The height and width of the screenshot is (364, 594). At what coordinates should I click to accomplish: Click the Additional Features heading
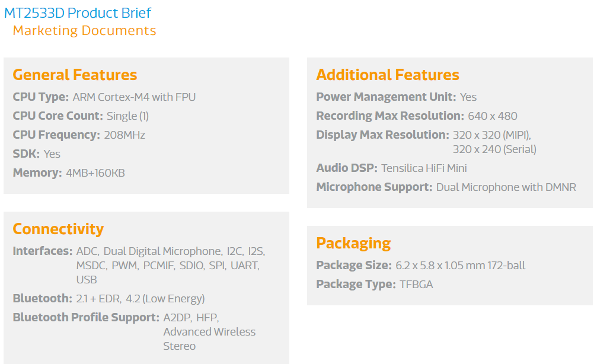coord(388,75)
